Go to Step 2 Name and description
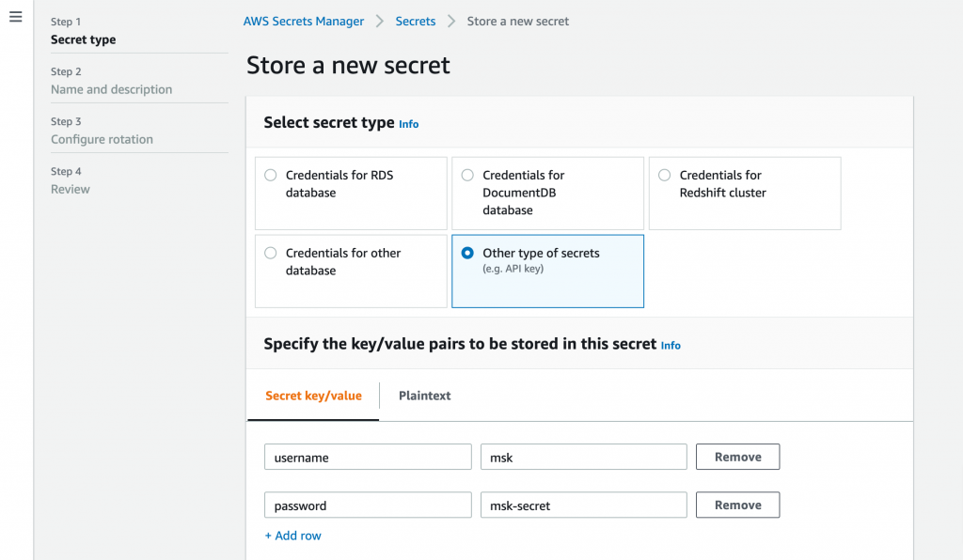 pos(111,89)
